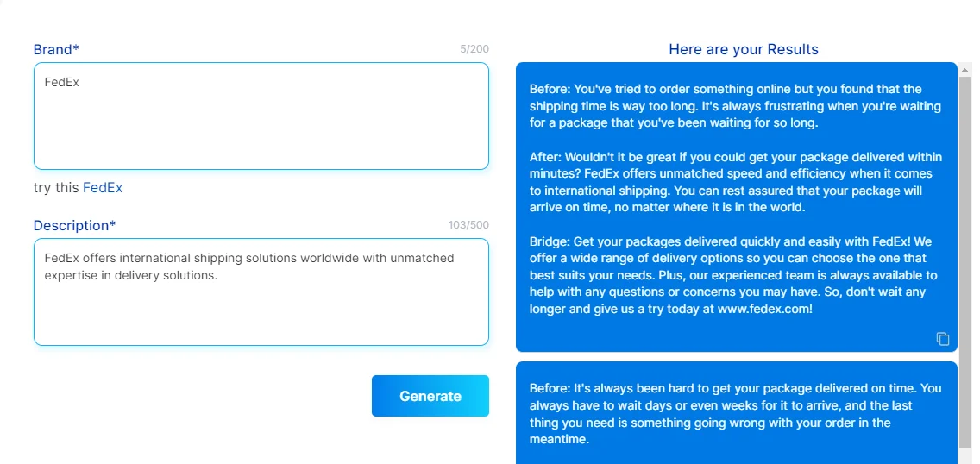Click the Description* field label
The width and height of the screenshot is (980, 464).
pyautogui.click(x=74, y=225)
